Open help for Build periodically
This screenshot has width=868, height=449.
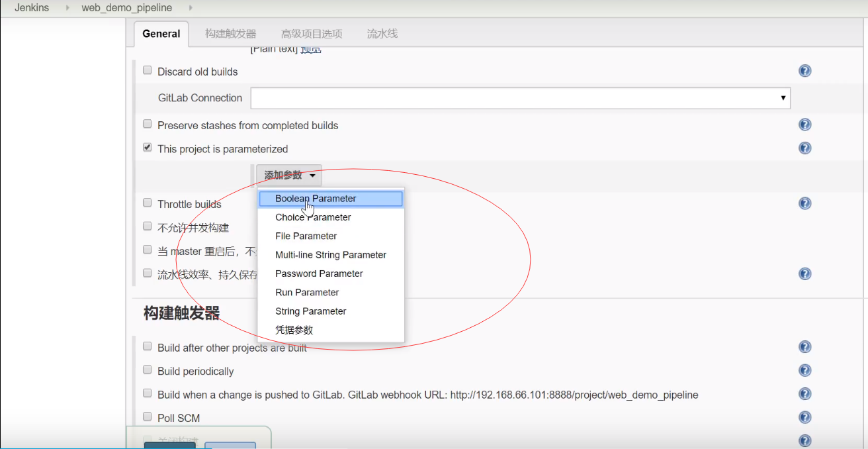[804, 370]
